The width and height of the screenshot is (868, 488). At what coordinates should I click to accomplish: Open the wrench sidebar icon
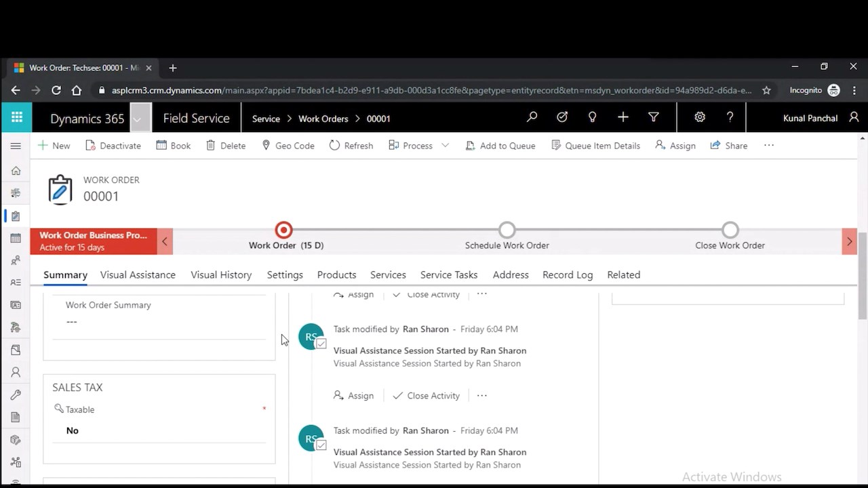[16, 394]
